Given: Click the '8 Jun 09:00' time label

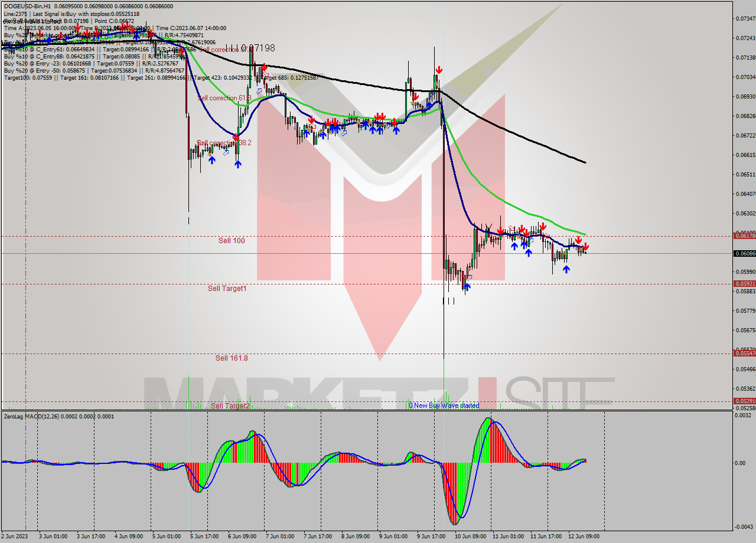Looking at the screenshot, I should tap(355, 537).
